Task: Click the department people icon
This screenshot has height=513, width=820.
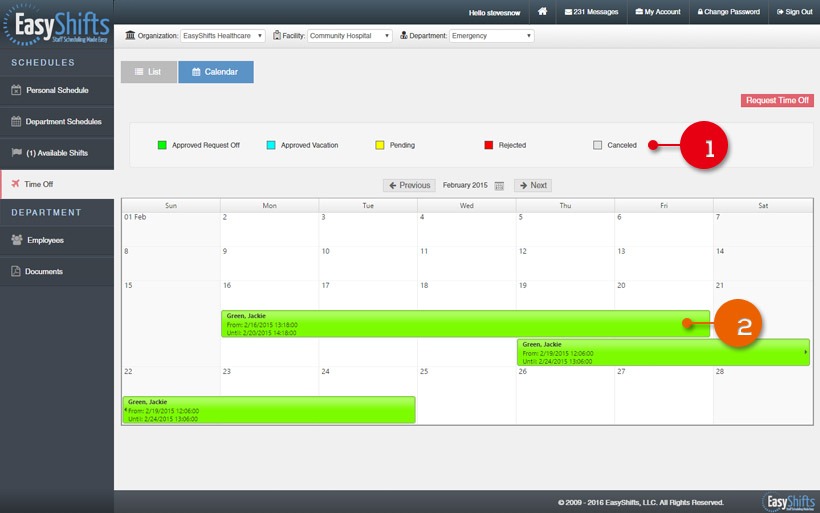Action: click(x=404, y=35)
